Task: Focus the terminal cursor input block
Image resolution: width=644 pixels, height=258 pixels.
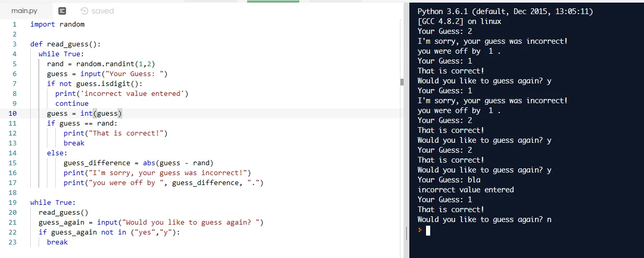Action: coord(428,230)
